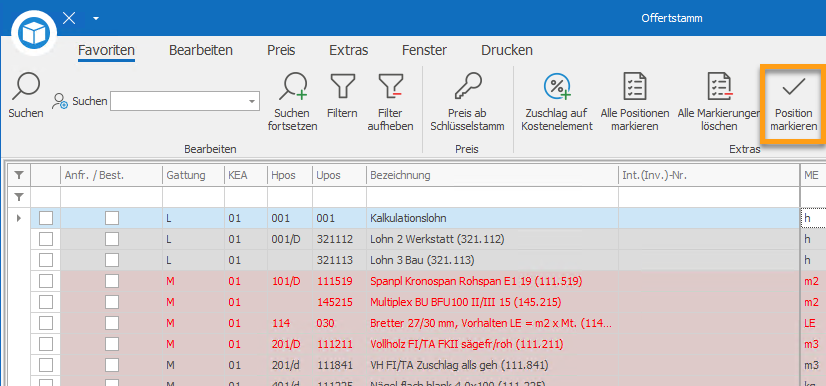Expand the Suchen combo box arrow
826x386 pixels.
pyautogui.click(x=252, y=101)
